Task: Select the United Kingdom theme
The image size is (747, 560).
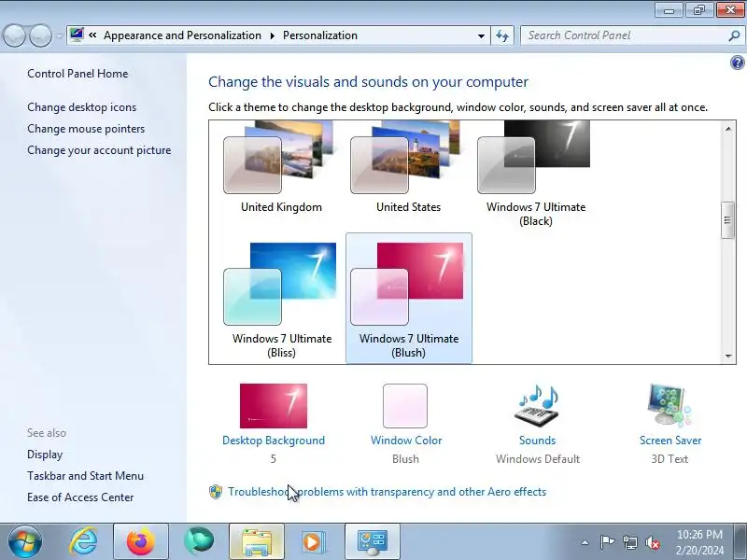Action: click(x=281, y=167)
